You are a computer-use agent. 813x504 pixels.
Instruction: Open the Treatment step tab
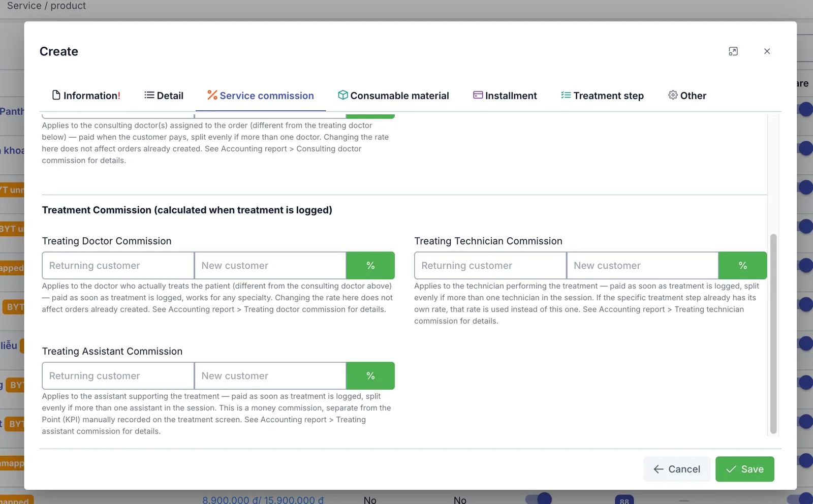[x=602, y=96]
